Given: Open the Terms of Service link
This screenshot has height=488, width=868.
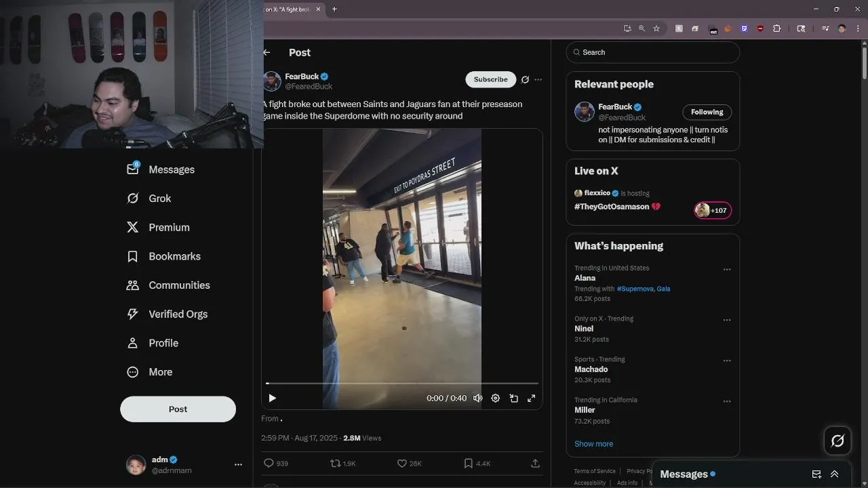Looking at the screenshot, I should tap(595, 471).
